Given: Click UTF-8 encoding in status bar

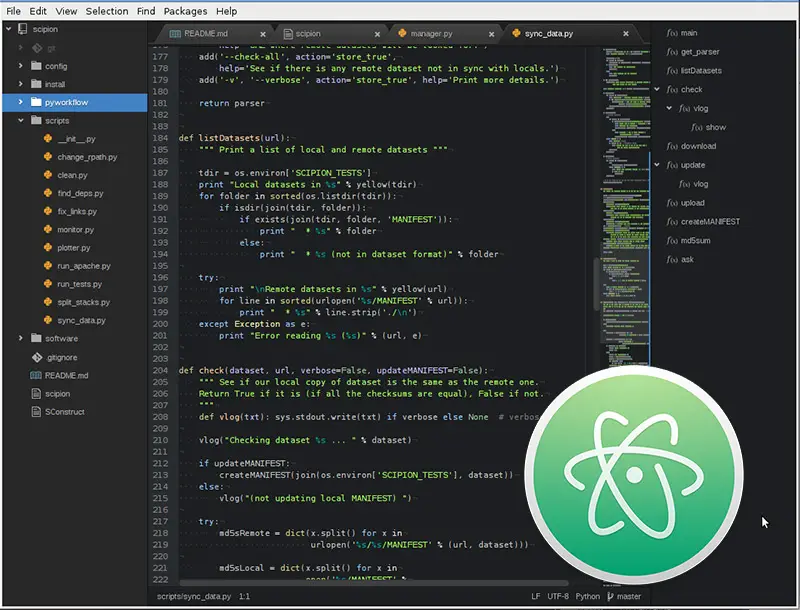Looking at the screenshot, I should point(558,597).
